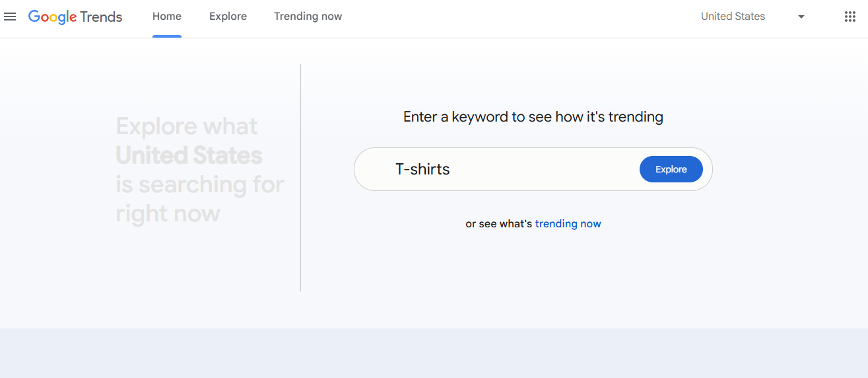The height and width of the screenshot is (378, 868).
Task: Click the Enter a keyword heading
Action: pos(533,117)
